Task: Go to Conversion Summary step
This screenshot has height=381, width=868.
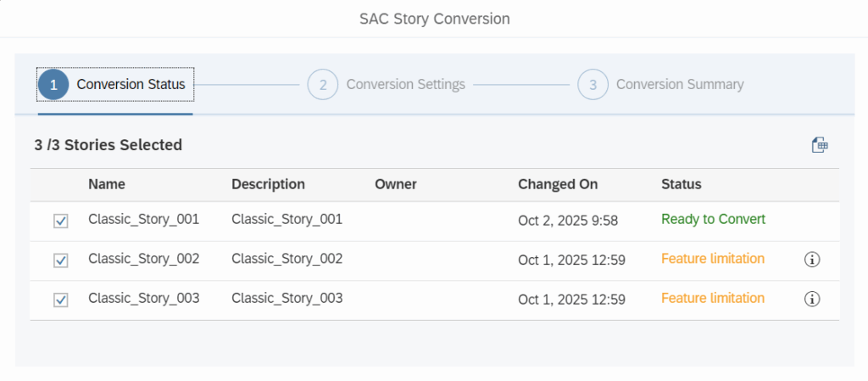Action: [x=679, y=85]
